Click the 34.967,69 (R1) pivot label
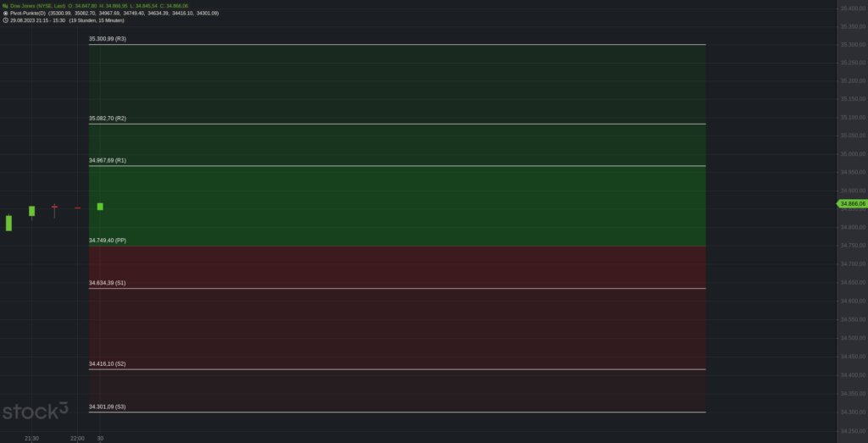The image size is (868, 443). pyautogui.click(x=108, y=160)
